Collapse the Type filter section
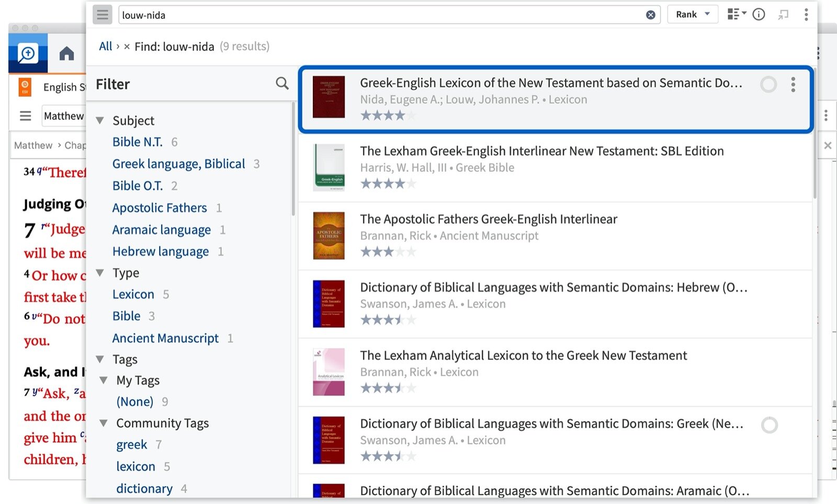 [100, 273]
